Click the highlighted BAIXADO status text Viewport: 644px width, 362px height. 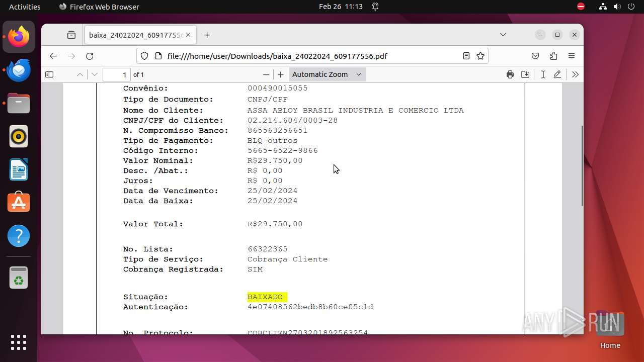267,297
